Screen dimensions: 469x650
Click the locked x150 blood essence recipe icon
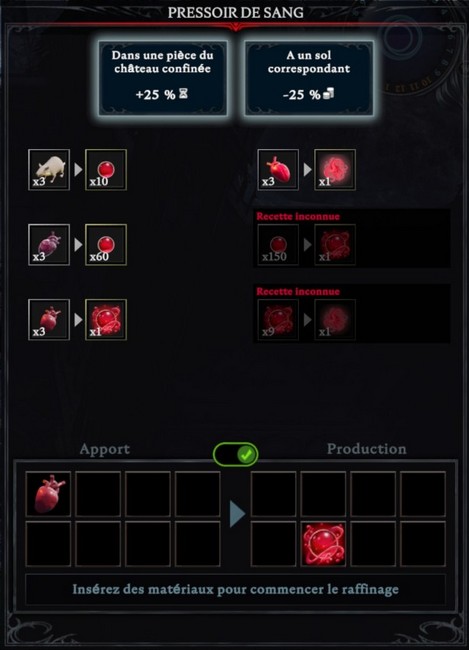point(278,245)
